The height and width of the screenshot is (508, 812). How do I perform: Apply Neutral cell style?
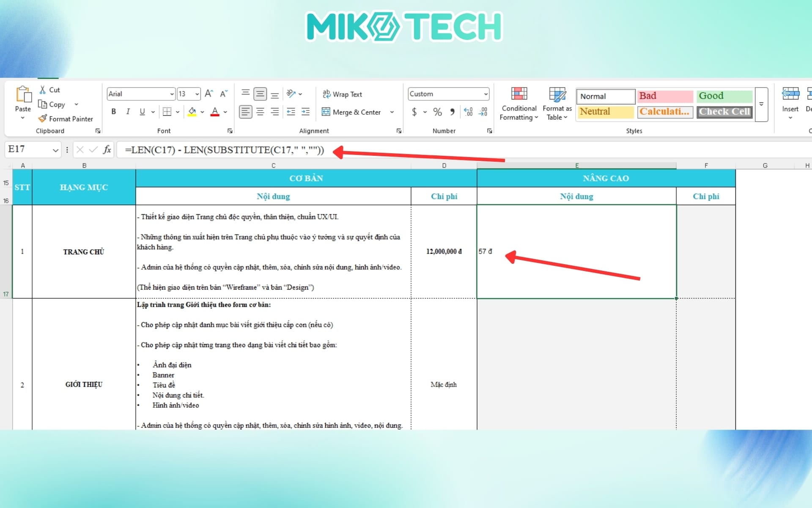[606, 112]
